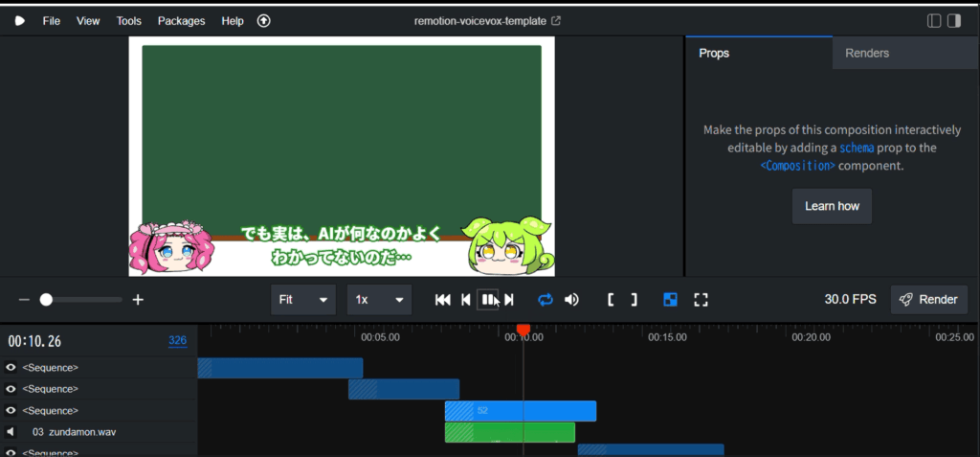Image resolution: width=980 pixels, height=457 pixels.
Task: Open the 1x playback speed dropdown
Action: pyautogui.click(x=379, y=300)
